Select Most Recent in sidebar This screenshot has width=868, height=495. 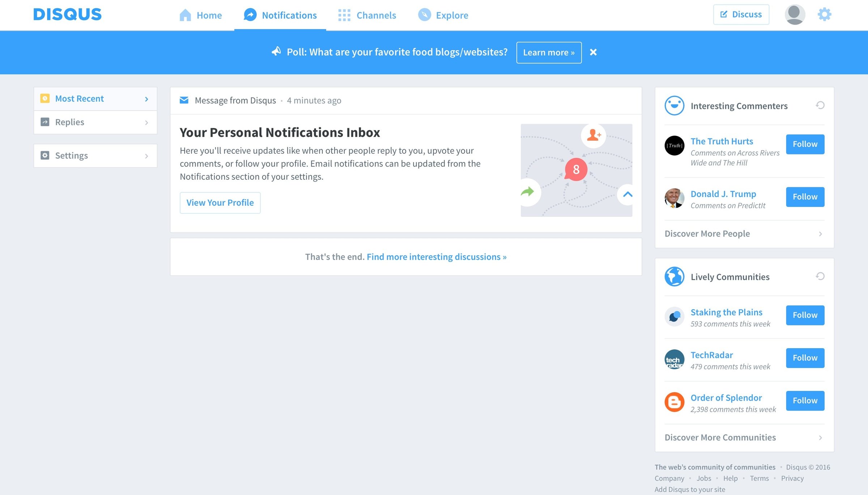[95, 99]
